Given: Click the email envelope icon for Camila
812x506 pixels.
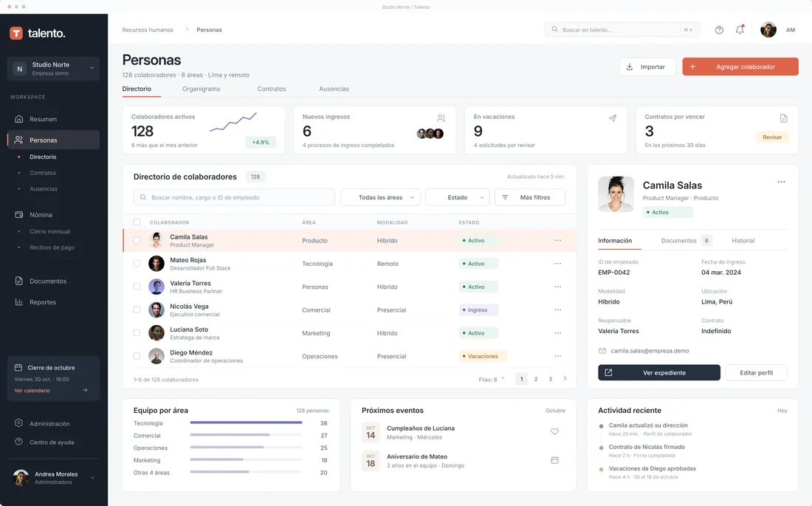Looking at the screenshot, I should point(602,351).
